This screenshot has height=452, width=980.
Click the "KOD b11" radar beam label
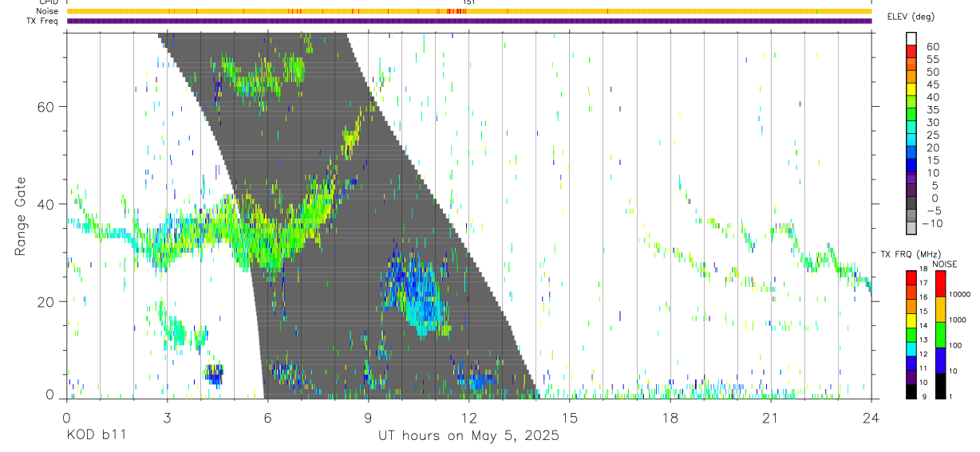[x=96, y=436]
